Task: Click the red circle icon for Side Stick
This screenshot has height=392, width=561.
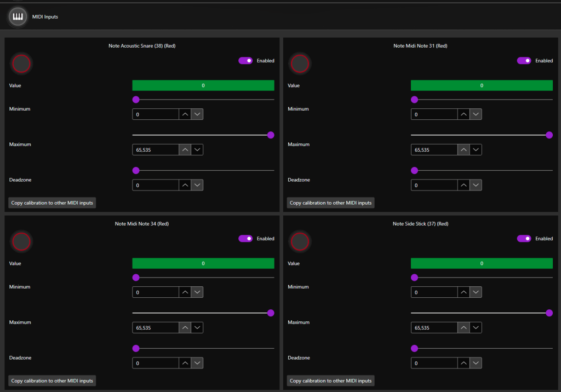Action: 300,241
